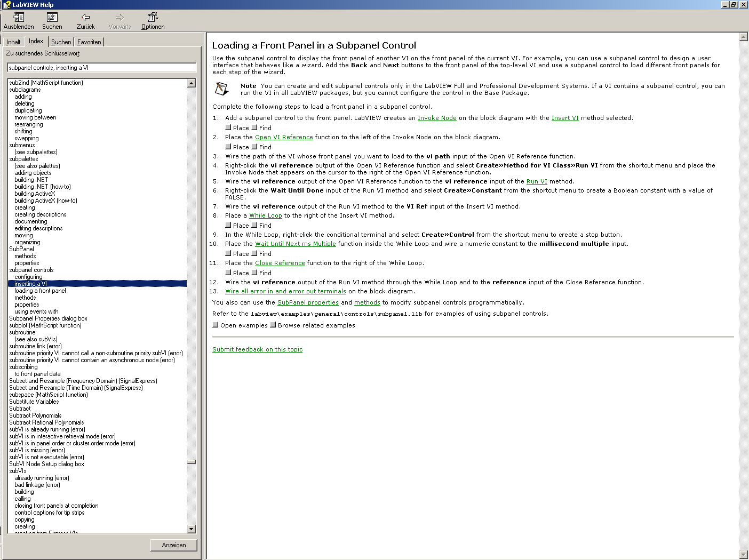Image resolution: width=749 pixels, height=560 pixels.
Task: Click Place icon under Wait Until Next ms step
Action: point(228,253)
